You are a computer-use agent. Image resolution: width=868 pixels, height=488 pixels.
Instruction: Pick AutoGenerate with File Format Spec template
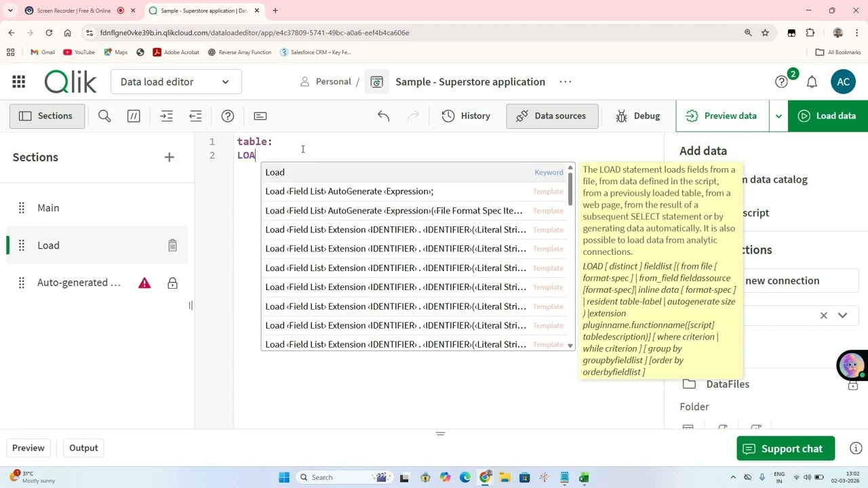414,211
